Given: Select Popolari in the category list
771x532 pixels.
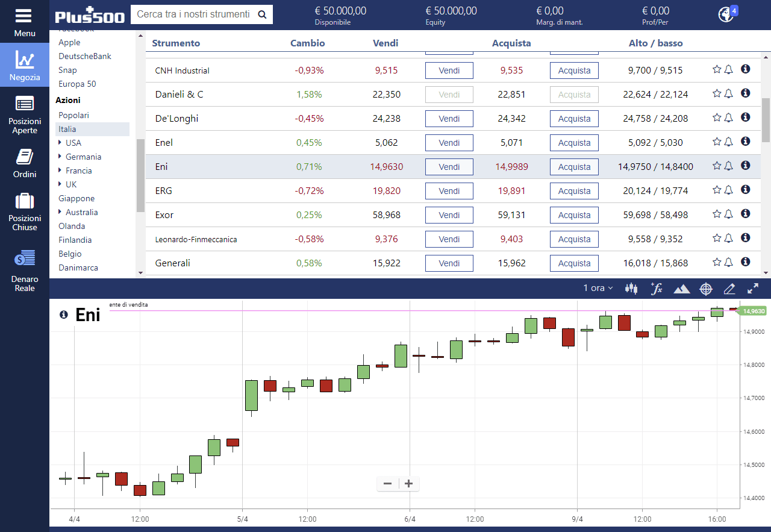Looking at the screenshot, I should [73, 115].
